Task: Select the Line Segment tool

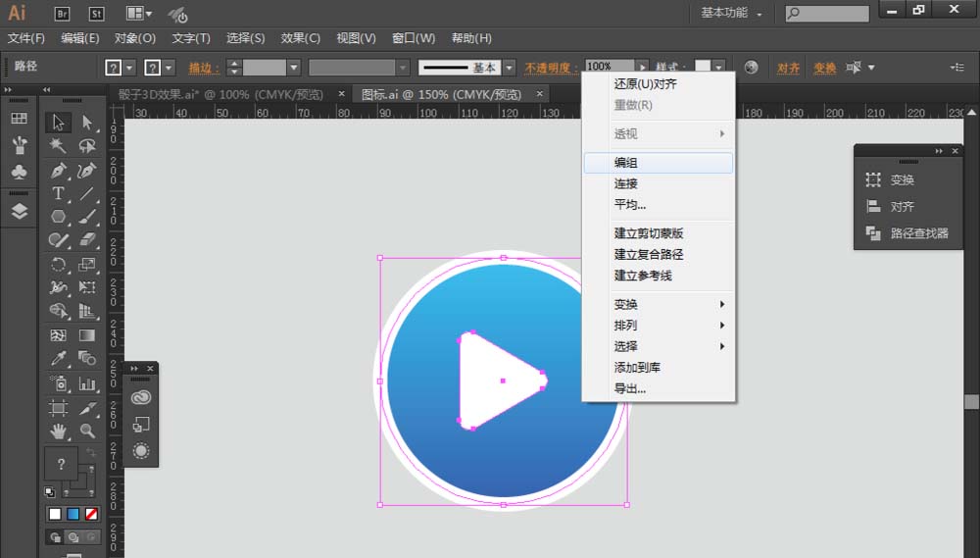Action: [x=87, y=193]
